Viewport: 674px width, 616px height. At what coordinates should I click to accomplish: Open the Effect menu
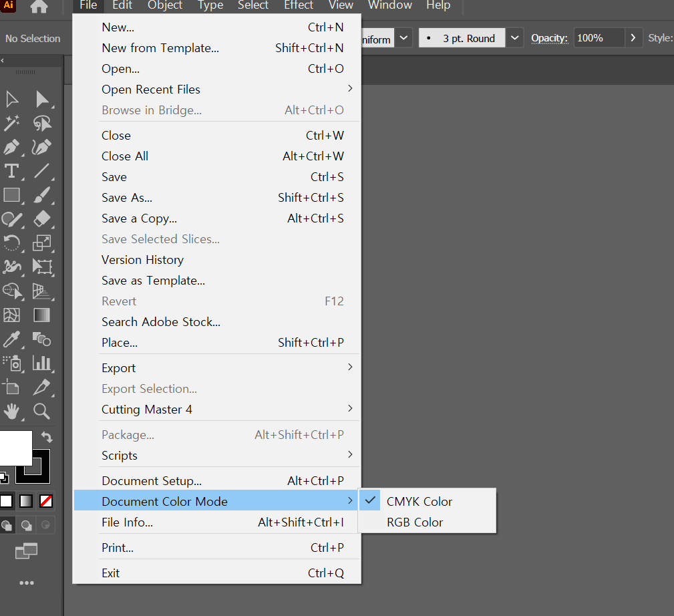click(299, 5)
